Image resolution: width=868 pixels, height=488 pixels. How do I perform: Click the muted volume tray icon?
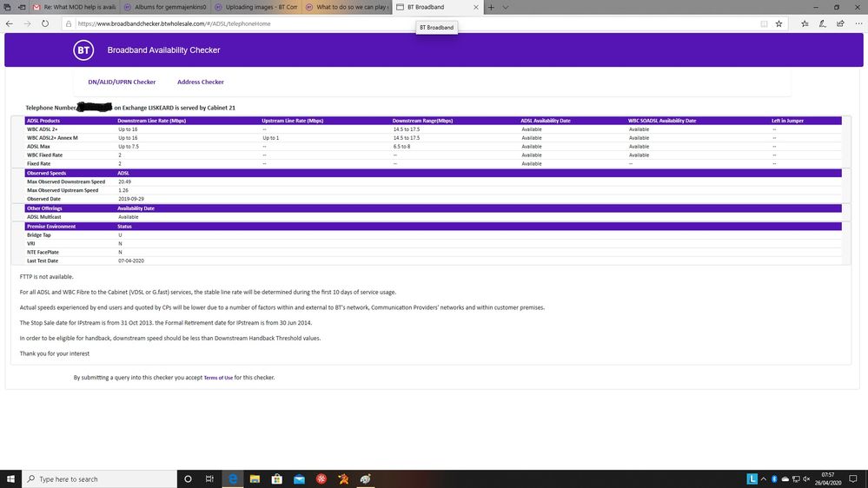pyautogui.click(x=806, y=479)
